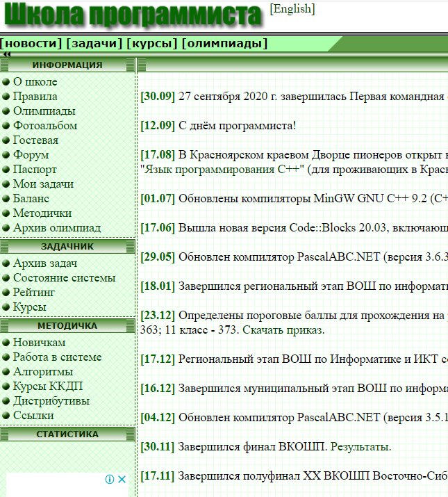The height and width of the screenshot is (497, 448).
Task: Open the [новости] top menu item
Action: [x=31, y=44]
